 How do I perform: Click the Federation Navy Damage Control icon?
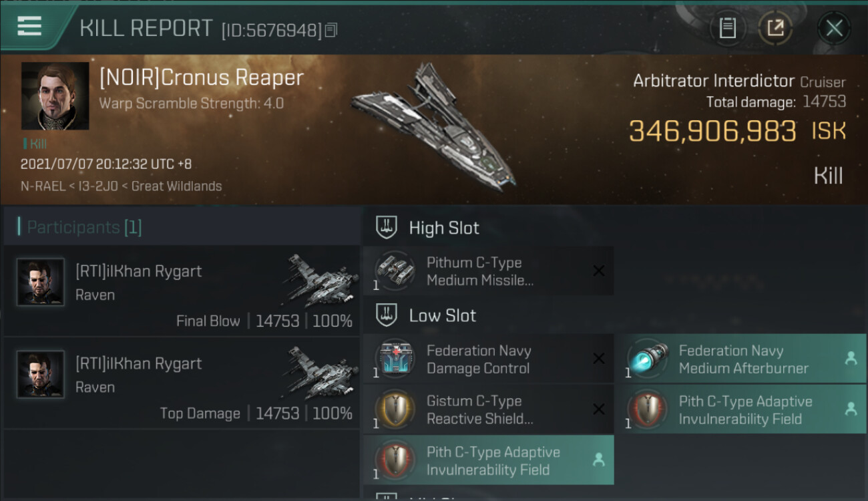coord(395,359)
